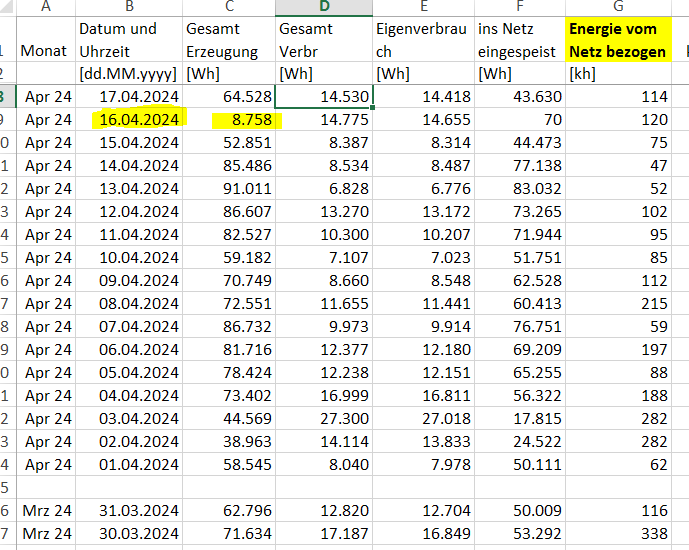Click cell with value 64.528
The height and width of the screenshot is (550, 689).
tap(229, 97)
